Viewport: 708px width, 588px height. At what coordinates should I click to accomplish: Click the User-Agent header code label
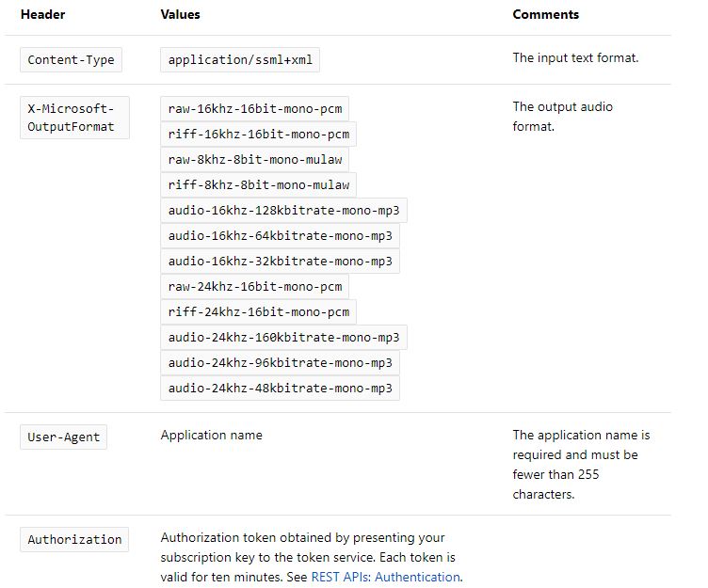(63, 437)
